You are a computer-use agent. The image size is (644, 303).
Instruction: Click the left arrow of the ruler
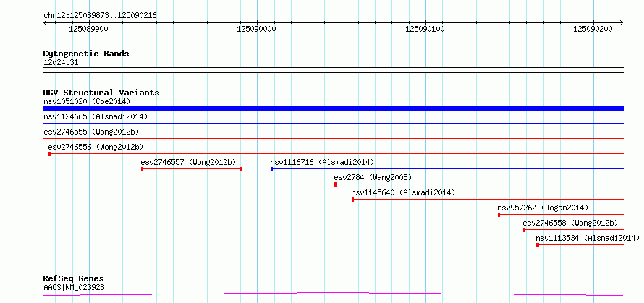point(45,22)
